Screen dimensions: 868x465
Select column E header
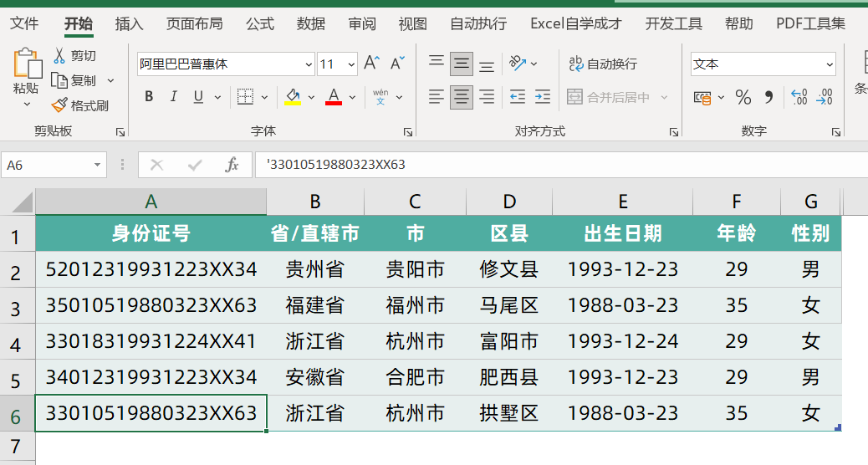click(x=622, y=202)
